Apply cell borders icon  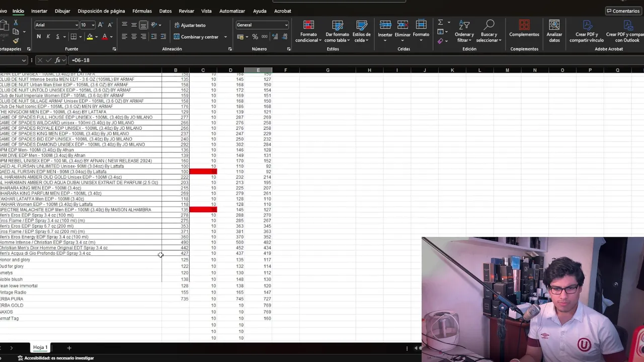(x=73, y=37)
